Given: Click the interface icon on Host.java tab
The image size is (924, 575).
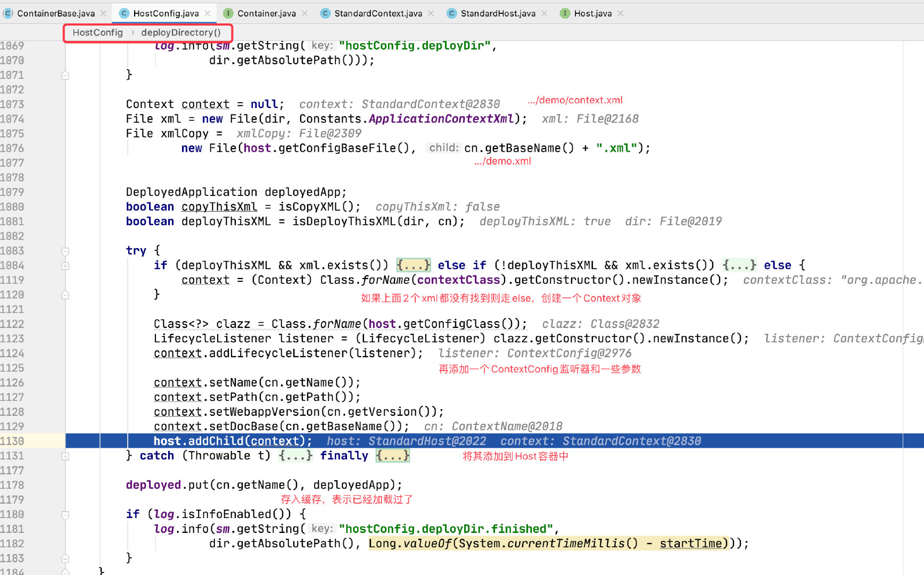Looking at the screenshot, I should pos(565,13).
